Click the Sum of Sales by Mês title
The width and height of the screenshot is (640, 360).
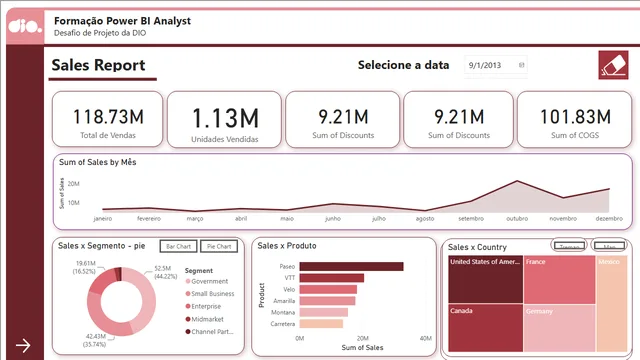[98, 162]
